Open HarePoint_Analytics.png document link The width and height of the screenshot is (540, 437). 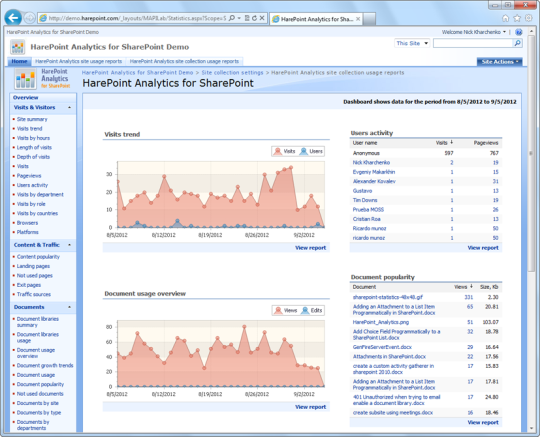[x=381, y=322]
